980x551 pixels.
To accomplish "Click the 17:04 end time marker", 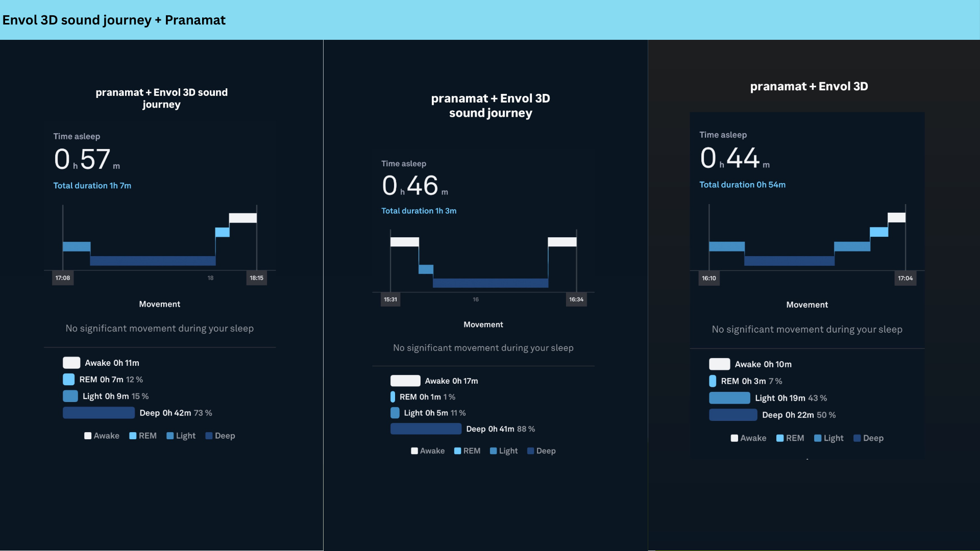I will [x=905, y=278].
